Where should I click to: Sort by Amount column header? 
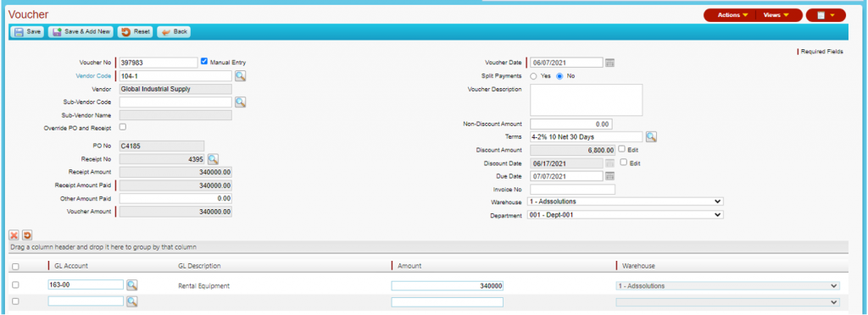(409, 266)
